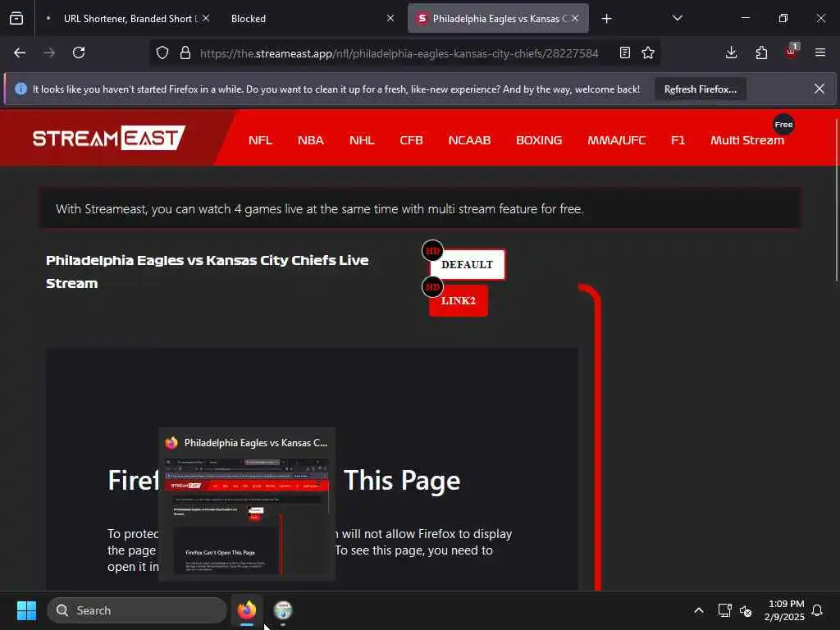Image resolution: width=840 pixels, height=630 pixels.
Task: Click the padlock site security icon
Action: click(x=185, y=52)
